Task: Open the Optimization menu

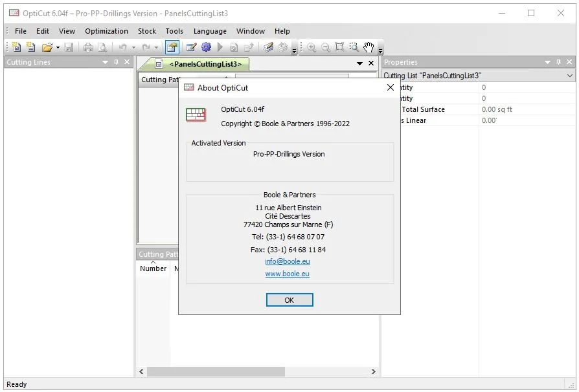Action: 106,31
